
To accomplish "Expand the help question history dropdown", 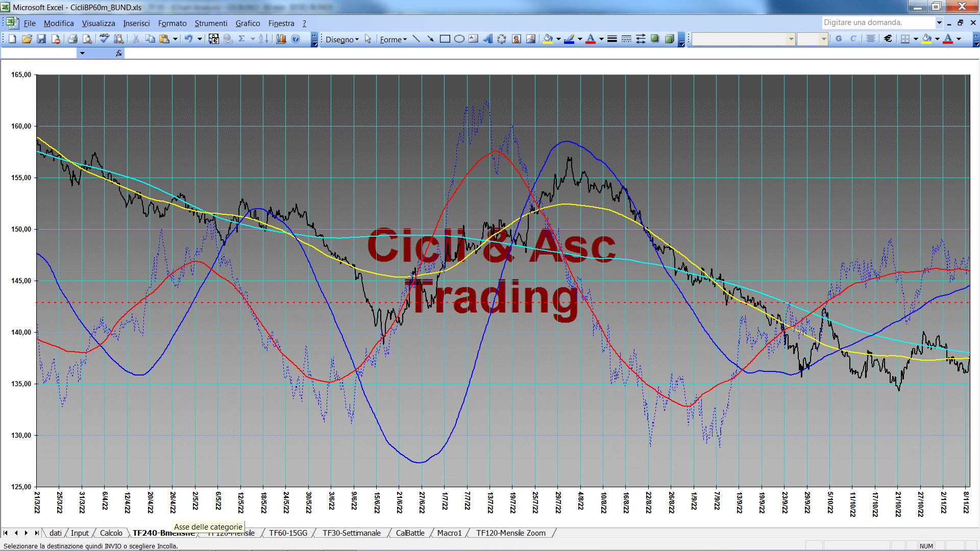I will click(x=939, y=22).
